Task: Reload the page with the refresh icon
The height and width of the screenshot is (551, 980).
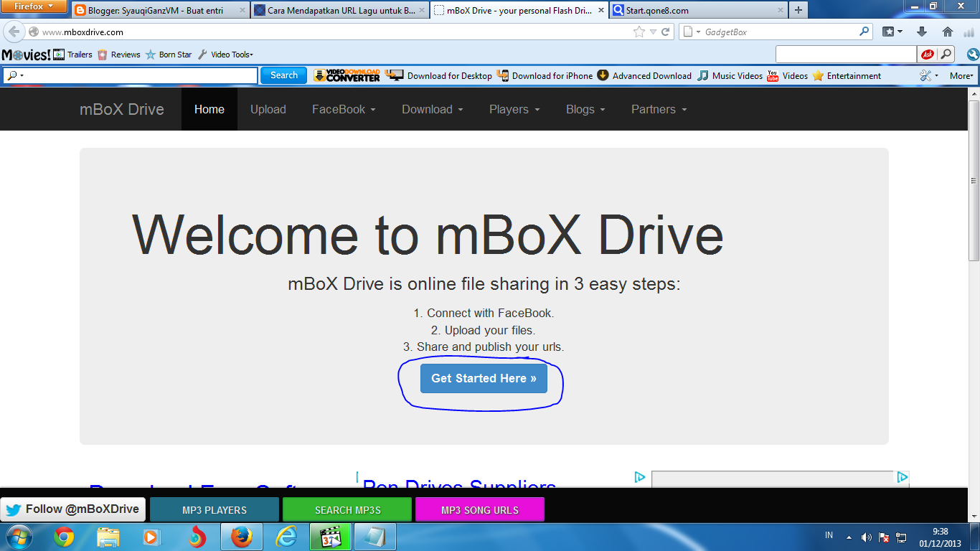Action: click(666, 32)
